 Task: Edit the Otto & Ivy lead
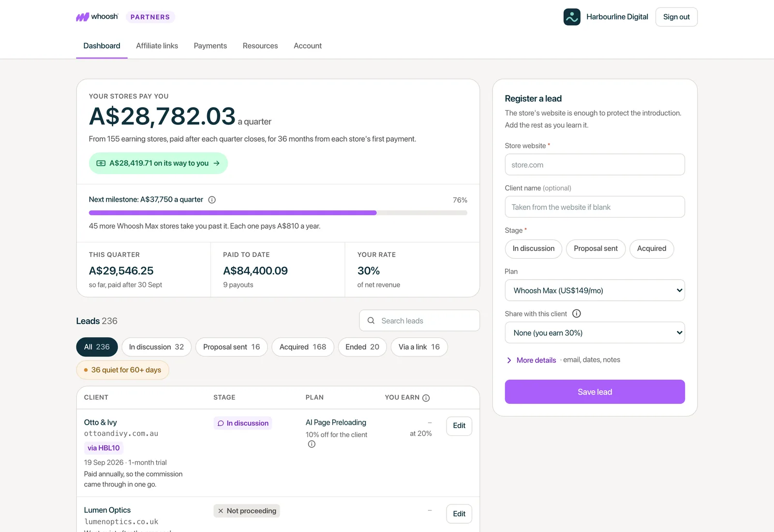[459, 426]
